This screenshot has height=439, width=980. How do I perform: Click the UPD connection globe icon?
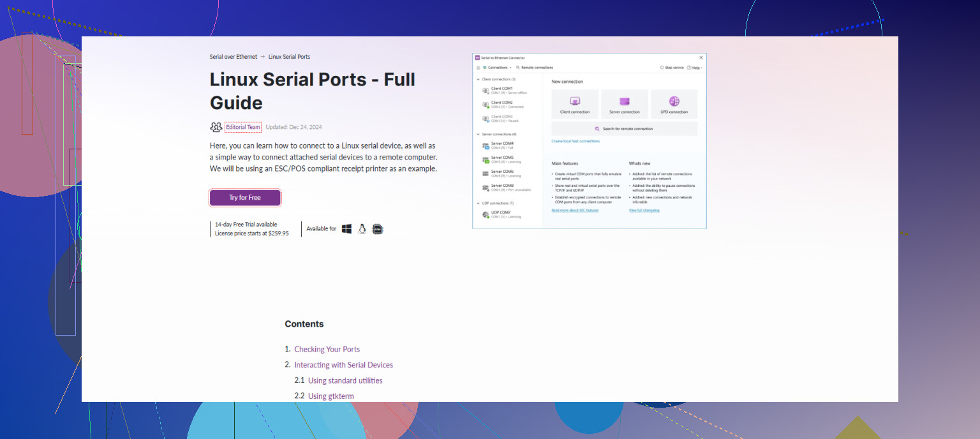click(674, 101)
